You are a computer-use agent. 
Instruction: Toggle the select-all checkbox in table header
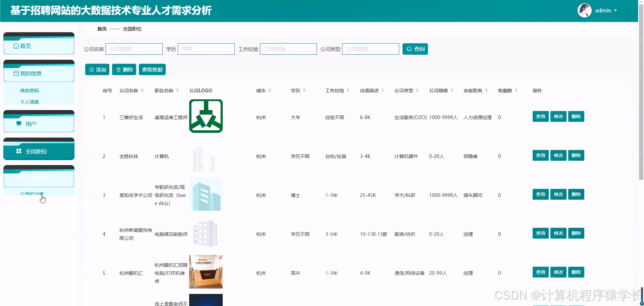[88, 90]
